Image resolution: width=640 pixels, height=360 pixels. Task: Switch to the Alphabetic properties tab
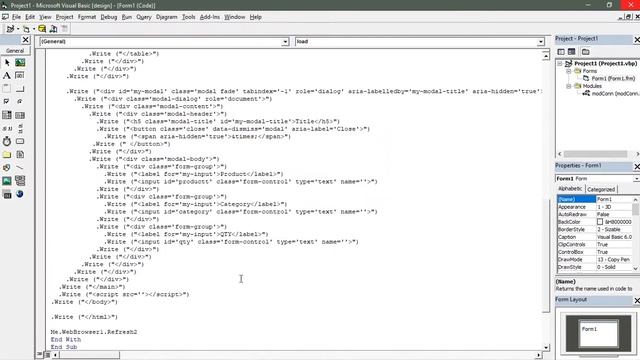tap(570, 189)
